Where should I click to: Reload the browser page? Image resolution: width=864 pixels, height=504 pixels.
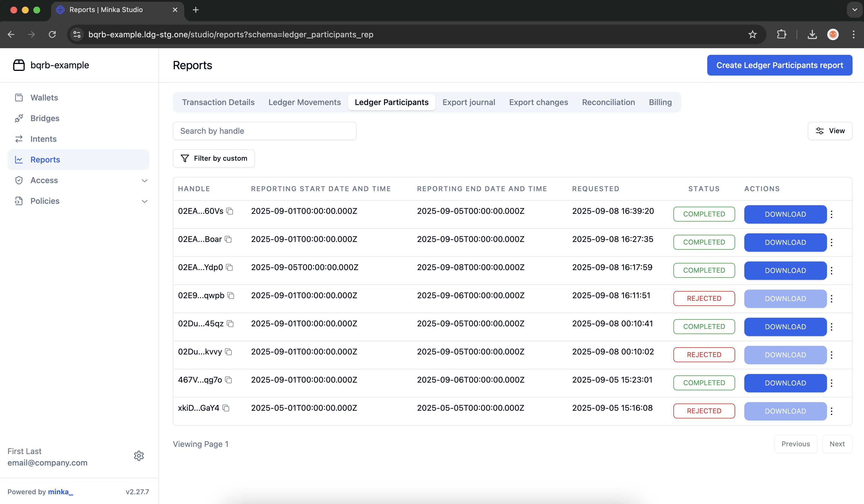pyautogui.click(x=52, y=34)
